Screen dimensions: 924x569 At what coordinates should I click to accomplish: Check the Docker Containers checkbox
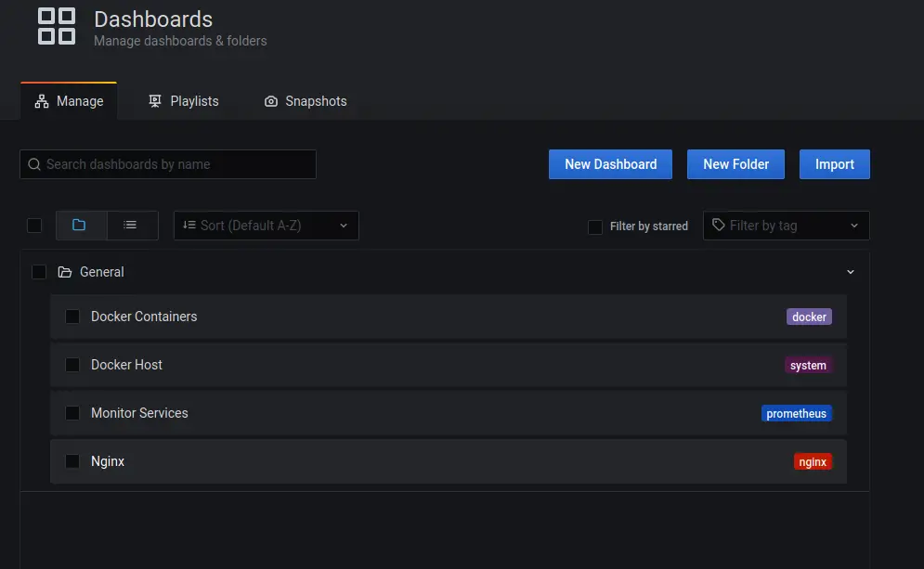click(x=72, y=317)
